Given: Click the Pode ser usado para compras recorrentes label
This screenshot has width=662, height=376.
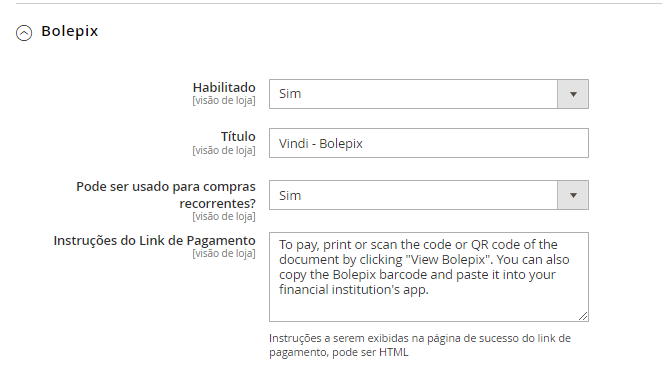Looking at the screenshot, I should pos(166,195).
